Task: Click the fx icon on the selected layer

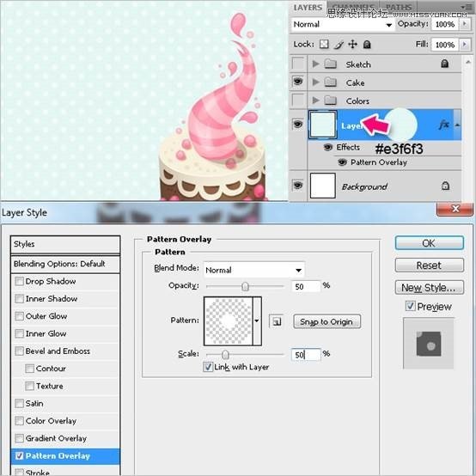Action: coord(444,125)
